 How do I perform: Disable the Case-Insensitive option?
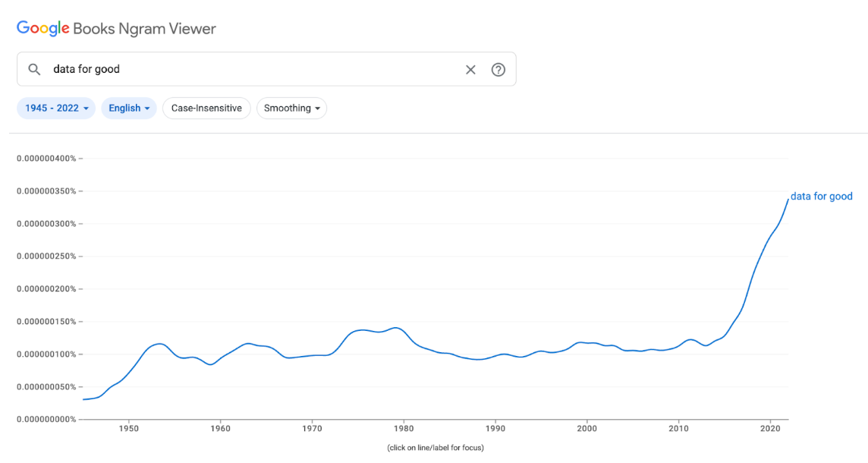[206, 108]
